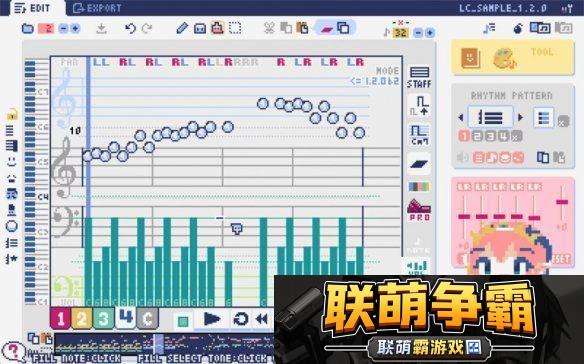Paste rhythm pattern icon
Screen dimensions: 584x364
pos(559,158)
